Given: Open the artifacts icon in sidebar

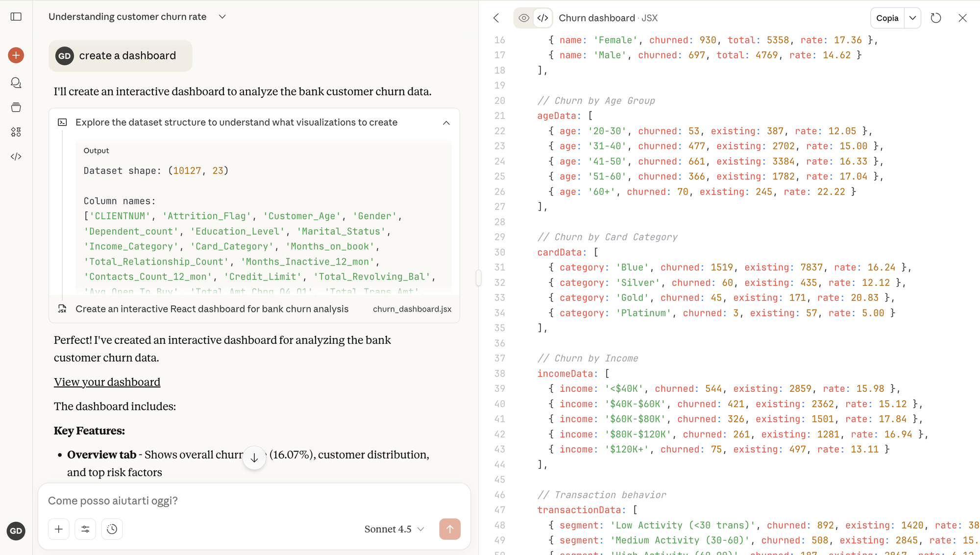Looking at the screenshot, I should coord(16,132).
